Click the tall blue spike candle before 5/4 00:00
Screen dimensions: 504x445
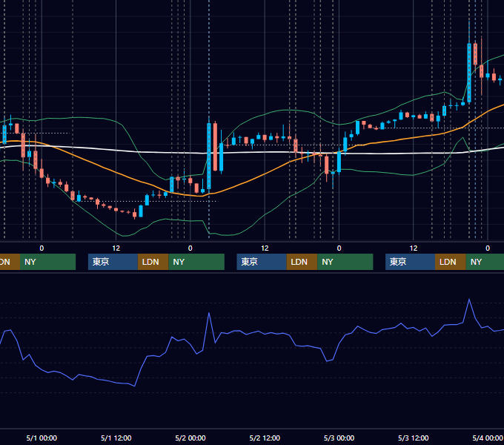click(x=469, y=73)
